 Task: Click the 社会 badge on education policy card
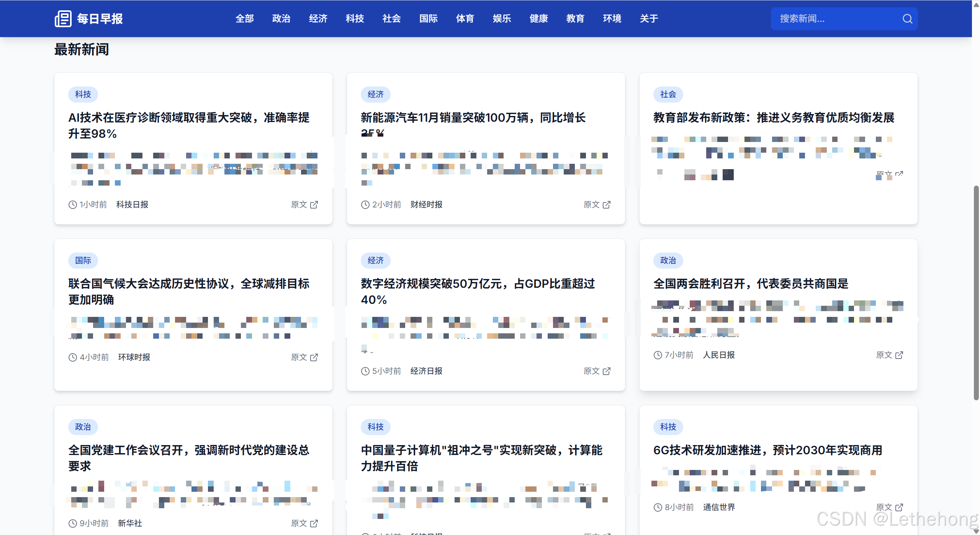pos(668,94)
